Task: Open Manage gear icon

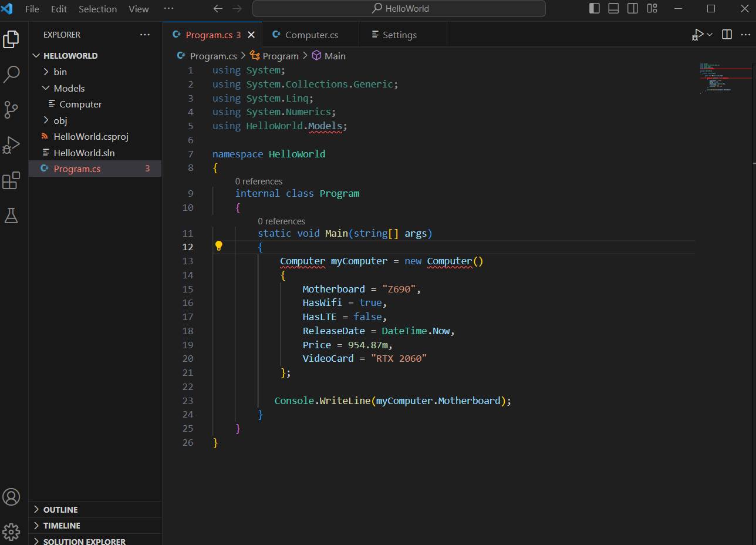Action: (11, 532)
